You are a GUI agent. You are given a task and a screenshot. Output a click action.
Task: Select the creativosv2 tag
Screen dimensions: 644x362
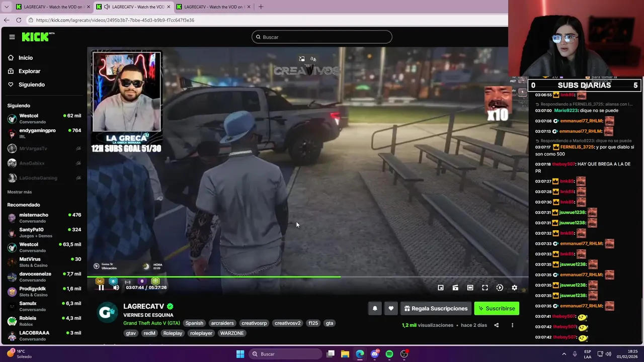287,323
